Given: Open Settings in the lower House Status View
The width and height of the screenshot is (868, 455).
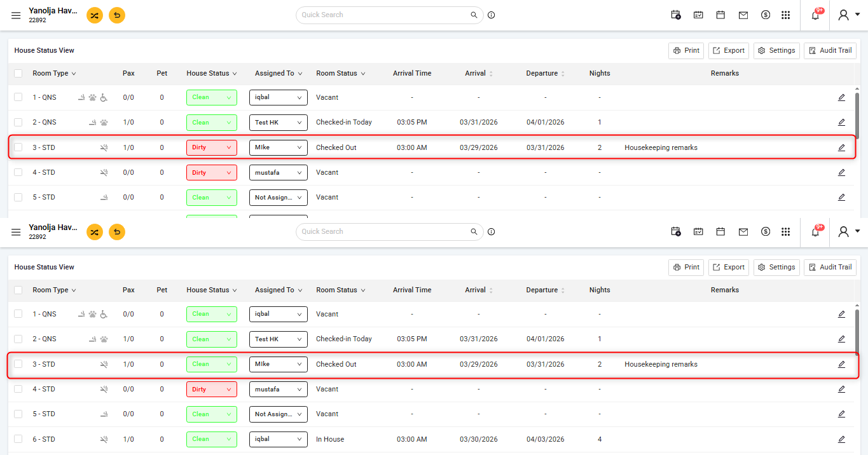Looking at the screenshot, I should [776, 268].
